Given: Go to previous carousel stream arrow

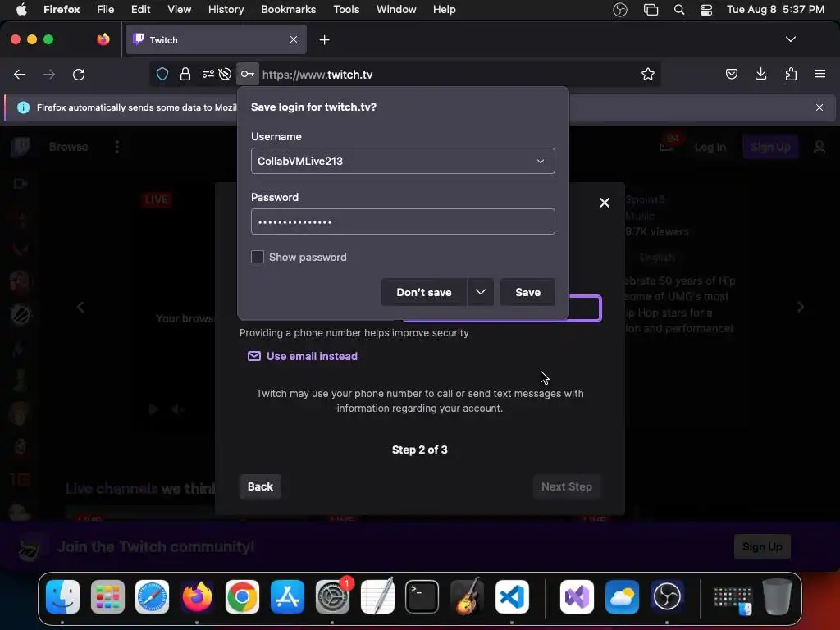Looking at the screenshot, I should [80, 307].
